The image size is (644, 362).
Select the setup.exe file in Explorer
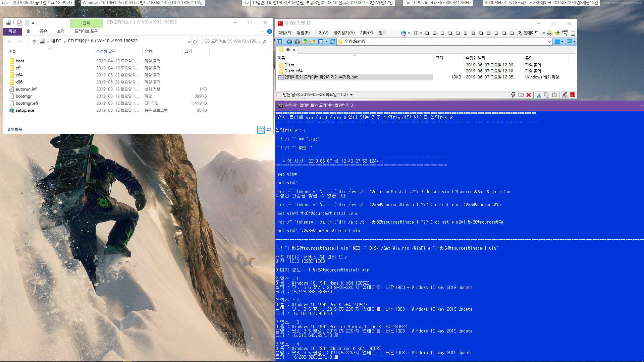click(25, 110)
